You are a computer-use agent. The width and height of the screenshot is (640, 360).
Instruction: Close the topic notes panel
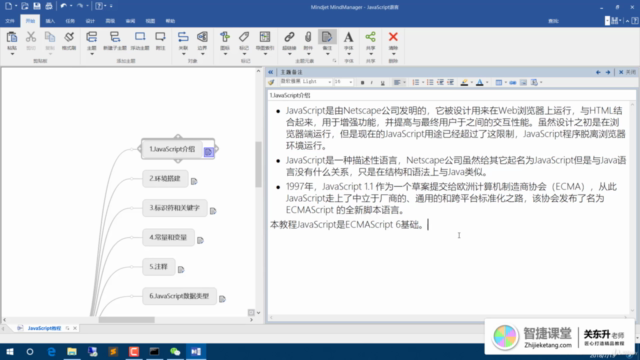[627, 72]
